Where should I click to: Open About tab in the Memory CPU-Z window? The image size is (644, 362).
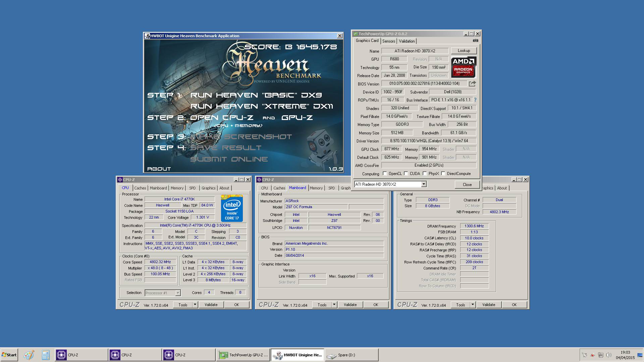(502, 188)
